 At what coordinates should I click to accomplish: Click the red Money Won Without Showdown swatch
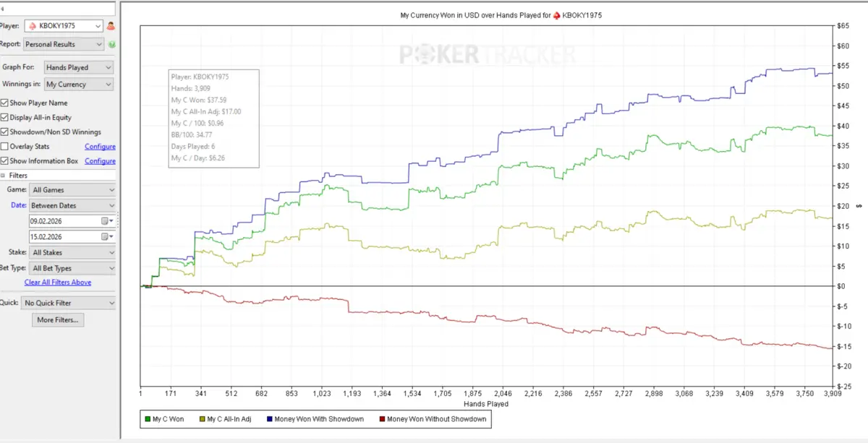pos(382,418)
